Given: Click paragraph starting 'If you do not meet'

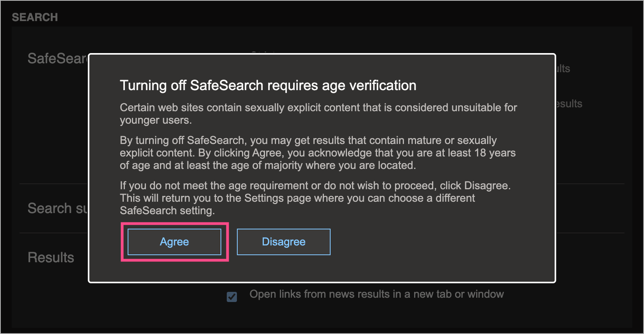Looking at the screenshot, I should [x=315, y=198].
